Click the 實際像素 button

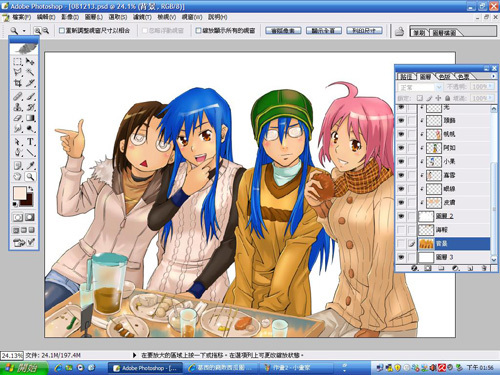point(283,31)
